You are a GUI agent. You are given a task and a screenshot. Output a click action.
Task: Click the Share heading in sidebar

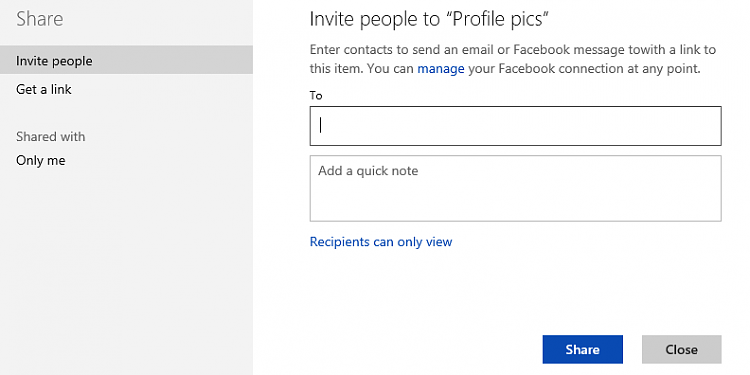pos(40,19)
